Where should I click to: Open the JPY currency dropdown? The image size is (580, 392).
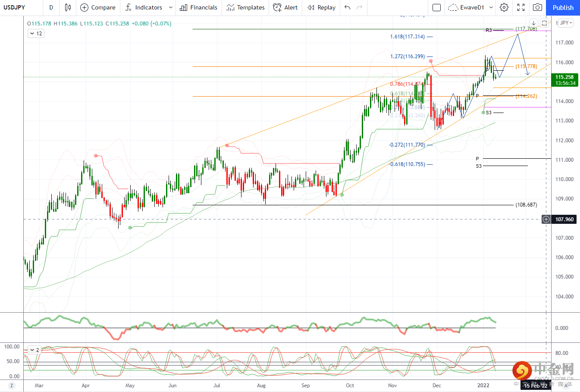566,23
